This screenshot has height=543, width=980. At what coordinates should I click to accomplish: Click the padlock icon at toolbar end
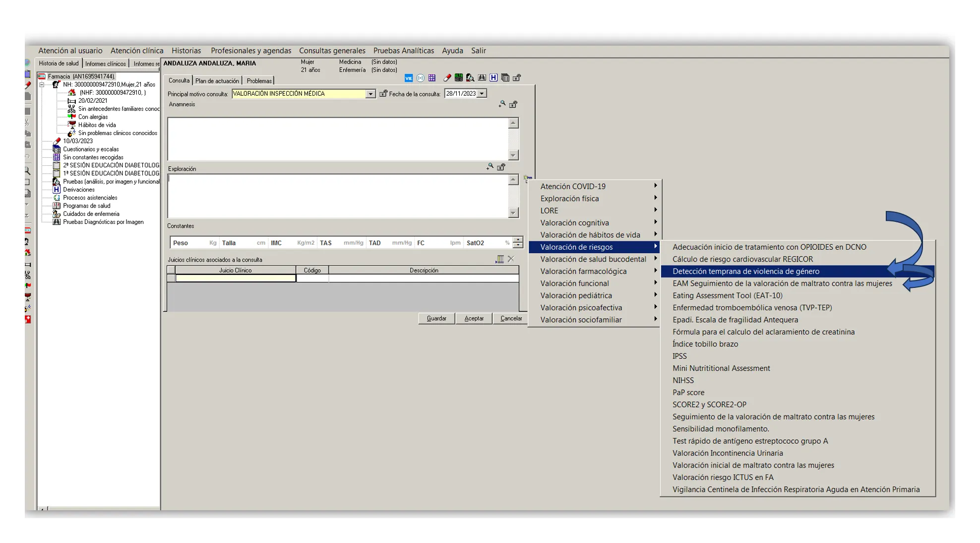[517, 78]
